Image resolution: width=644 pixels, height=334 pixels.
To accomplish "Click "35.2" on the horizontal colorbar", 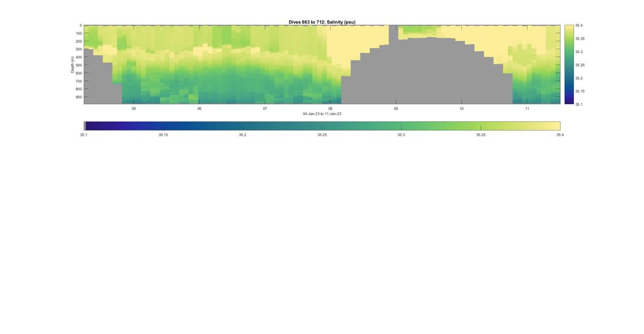I will pyautogui.click(x=243, y=135).
